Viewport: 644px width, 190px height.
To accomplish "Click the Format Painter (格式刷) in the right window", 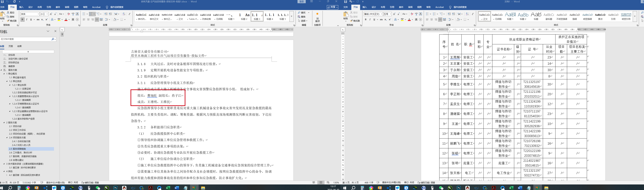I will pyautogui.click(x=355, y=21).
